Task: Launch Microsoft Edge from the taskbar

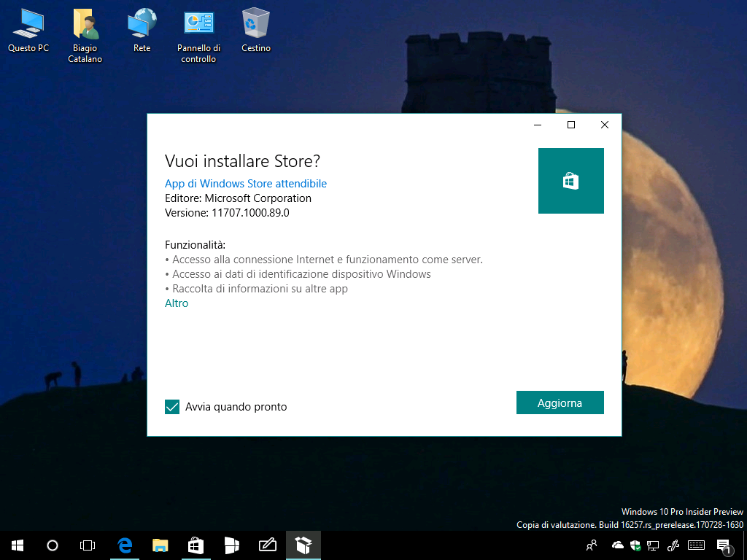Action: [125, 545]
